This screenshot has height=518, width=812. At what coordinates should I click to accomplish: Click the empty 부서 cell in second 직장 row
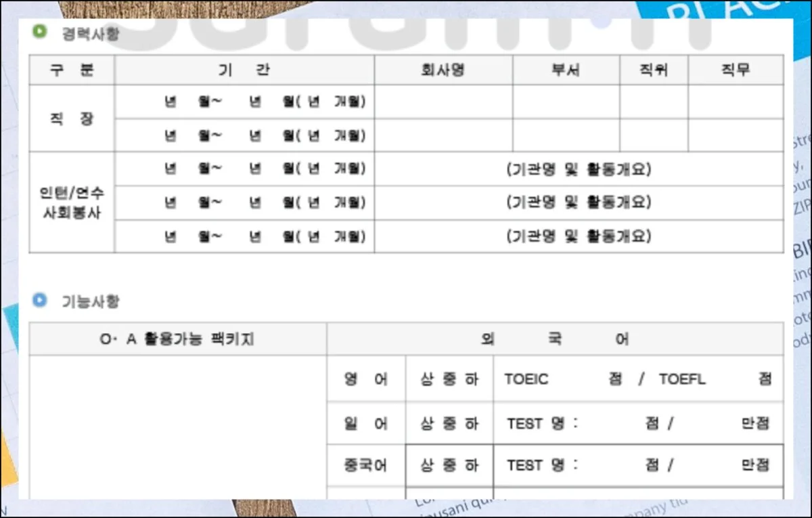pos(566,135)
